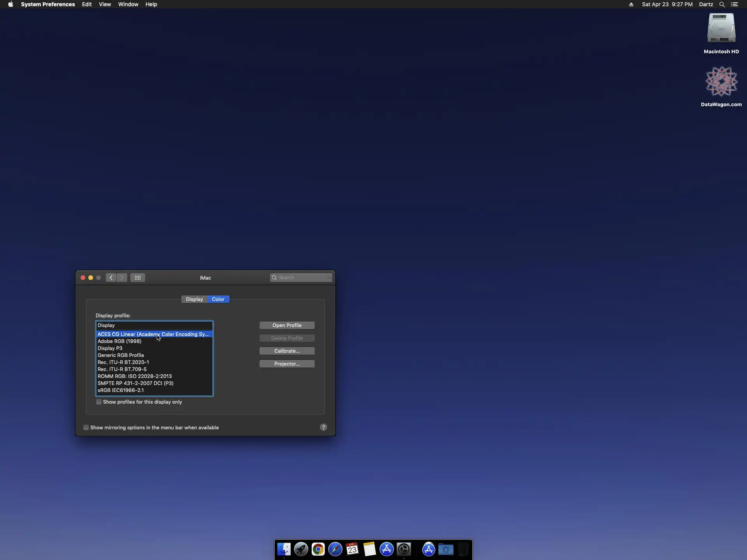Select the sRGB IEC61966-2.1 profile

tap(121, 390)
